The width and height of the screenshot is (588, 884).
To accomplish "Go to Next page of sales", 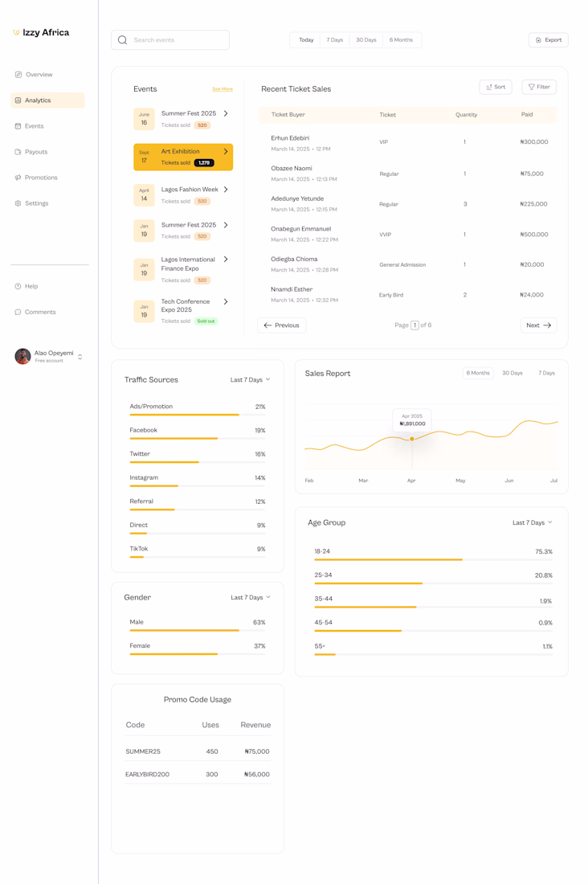I will [x=539, y=325].
